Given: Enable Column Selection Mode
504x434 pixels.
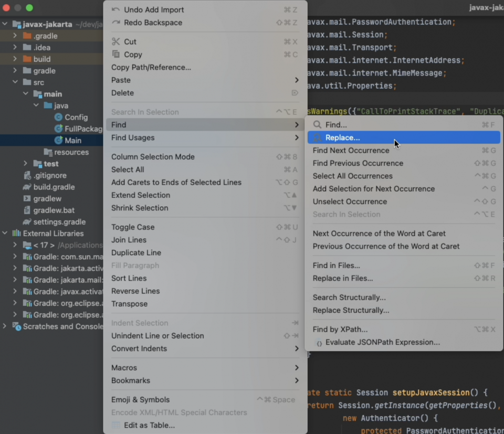Looking at the screenshot, I should pos(152,156).
